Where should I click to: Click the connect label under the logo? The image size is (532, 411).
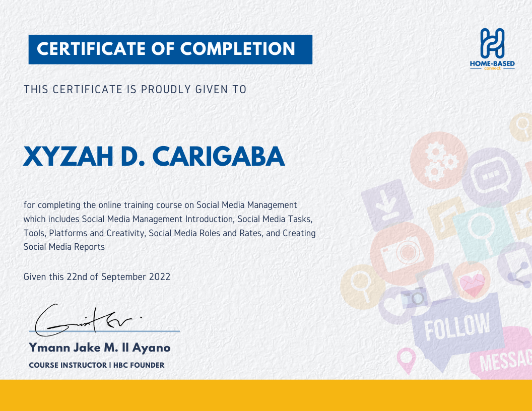coord(492,69)
